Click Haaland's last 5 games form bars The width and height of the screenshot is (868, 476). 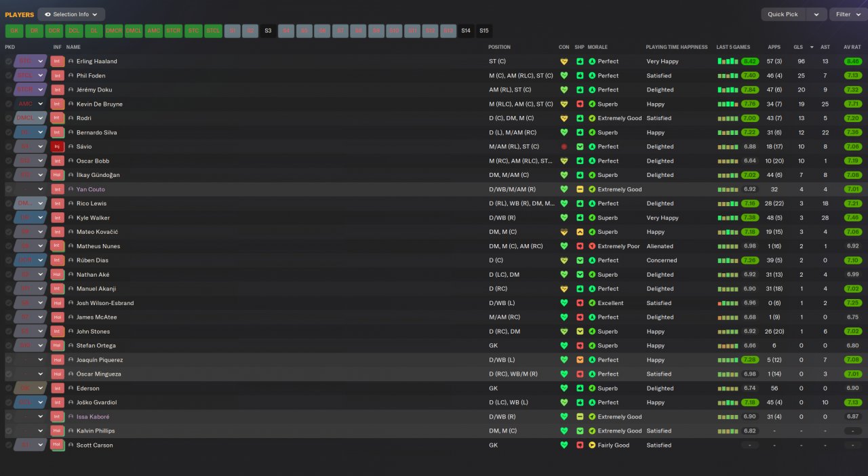pos(728,61)
